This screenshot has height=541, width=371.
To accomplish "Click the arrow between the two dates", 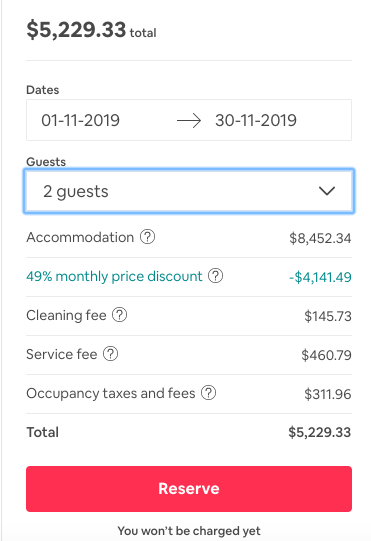I will (189, 121).
